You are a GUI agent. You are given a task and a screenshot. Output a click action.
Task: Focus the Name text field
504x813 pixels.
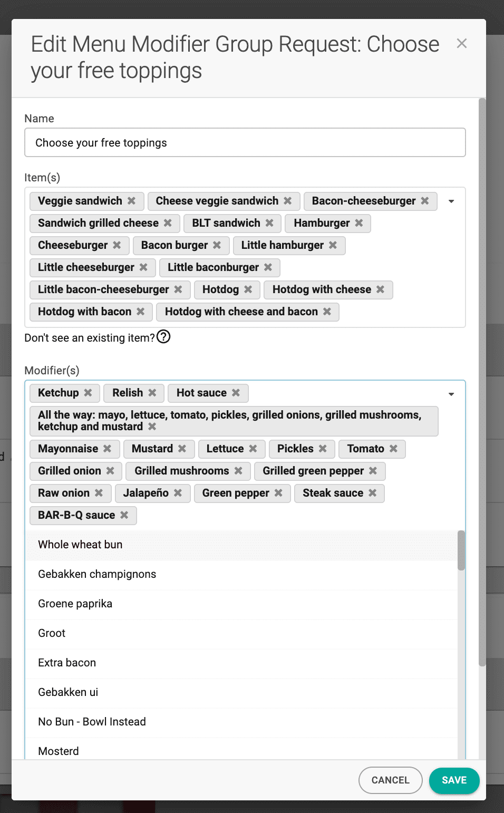(x=245, y=143)
